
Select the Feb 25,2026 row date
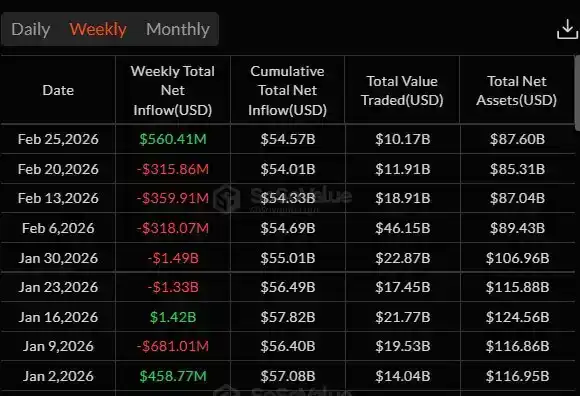coord(58,139)
